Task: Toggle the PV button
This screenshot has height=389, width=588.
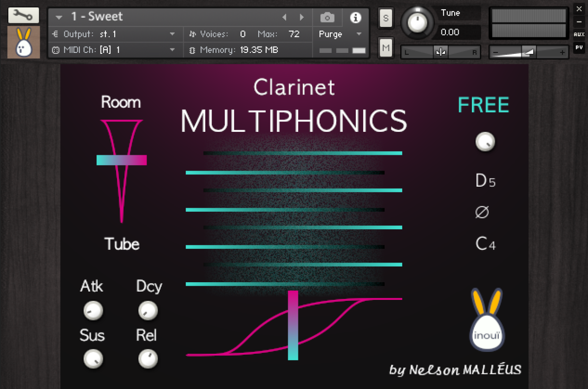Action: tap(579, 48)
